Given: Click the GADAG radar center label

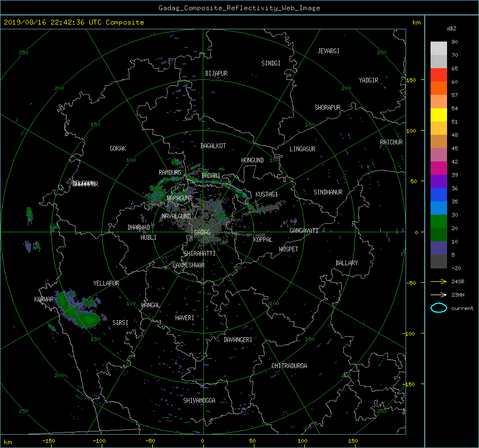Looking at the screenshot, I should (x=202, y=232).
